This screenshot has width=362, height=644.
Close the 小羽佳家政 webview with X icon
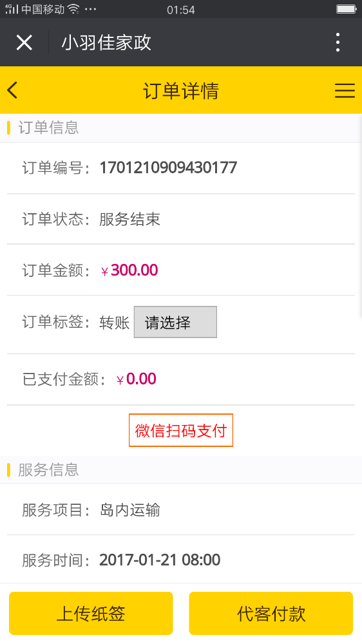[24, 43]
